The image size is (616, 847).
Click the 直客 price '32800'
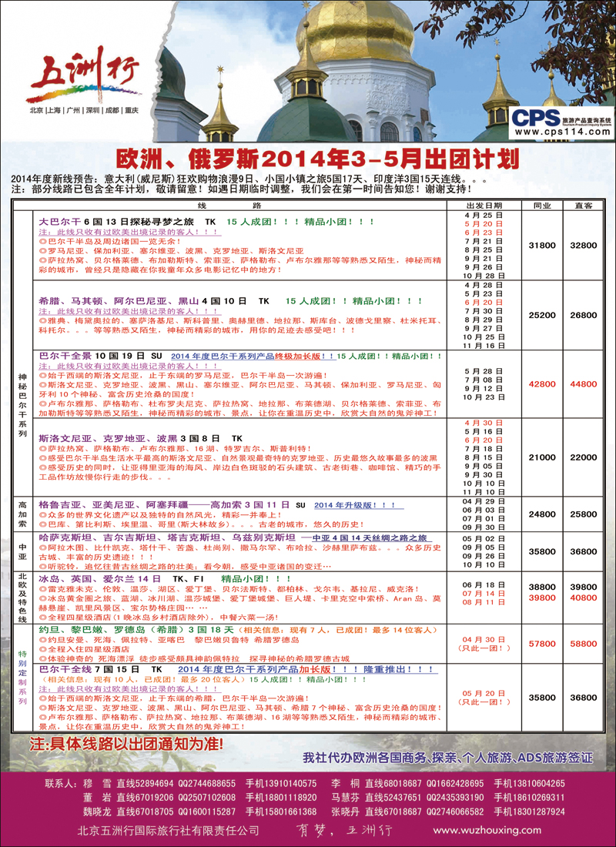click(584, 245)
